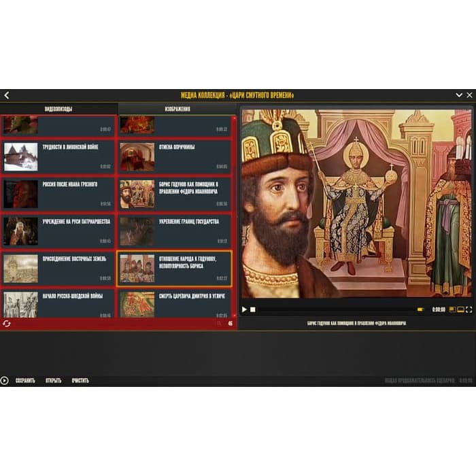The height and width of the screenshot is (476, 476).
Task: Switch to small player layout icon
Action: point(452,309)
